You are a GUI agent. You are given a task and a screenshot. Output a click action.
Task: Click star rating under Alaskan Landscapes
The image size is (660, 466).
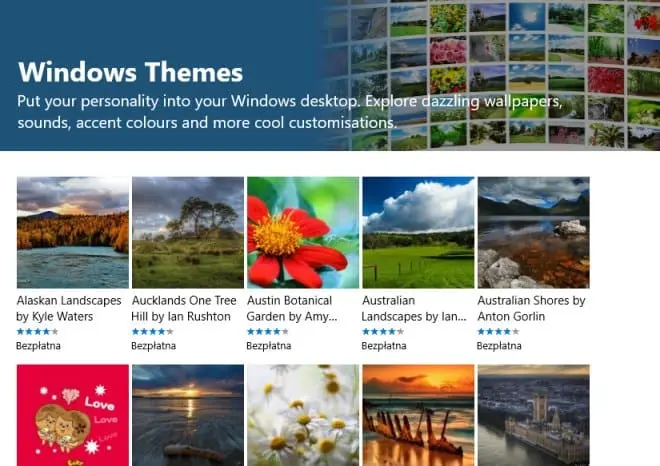coord(38,331)
